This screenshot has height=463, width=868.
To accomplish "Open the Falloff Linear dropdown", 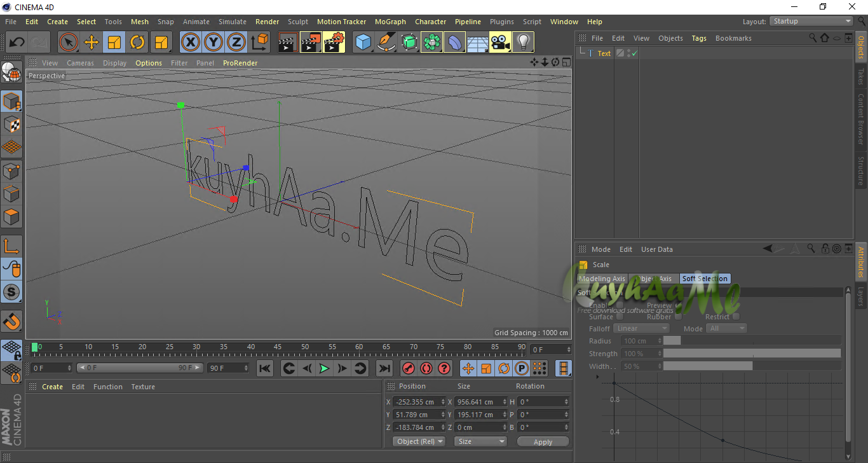I will click(641, 328).
